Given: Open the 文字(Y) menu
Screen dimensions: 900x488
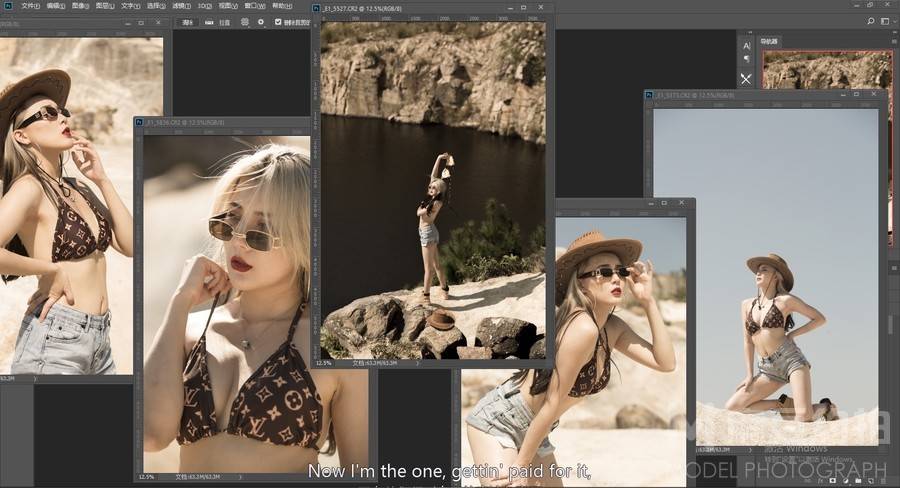Looking at the screenshot, I should (x=130, y=6).
